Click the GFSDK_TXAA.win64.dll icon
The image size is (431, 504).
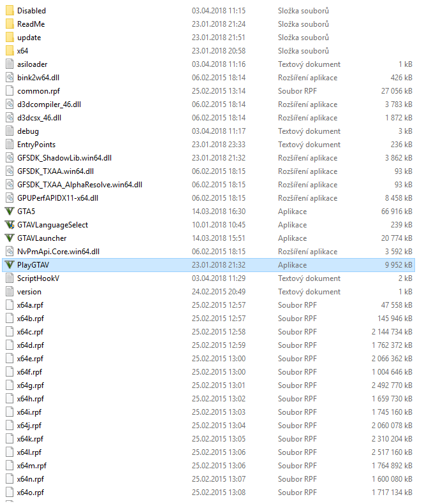click(x=10, y=171)
